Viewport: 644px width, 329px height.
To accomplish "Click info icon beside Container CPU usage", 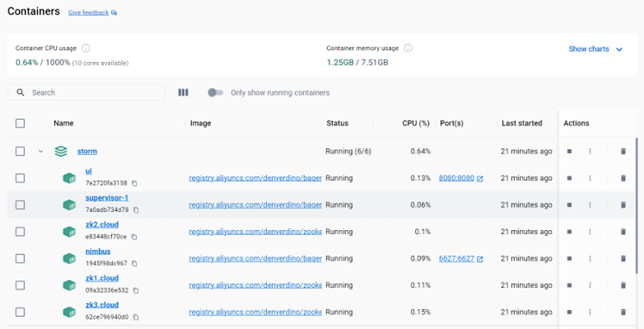I will click(x=86, y=48).
